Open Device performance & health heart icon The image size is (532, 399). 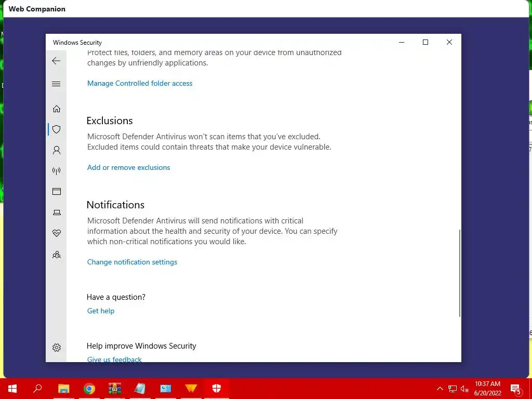[x=56, y=233]
